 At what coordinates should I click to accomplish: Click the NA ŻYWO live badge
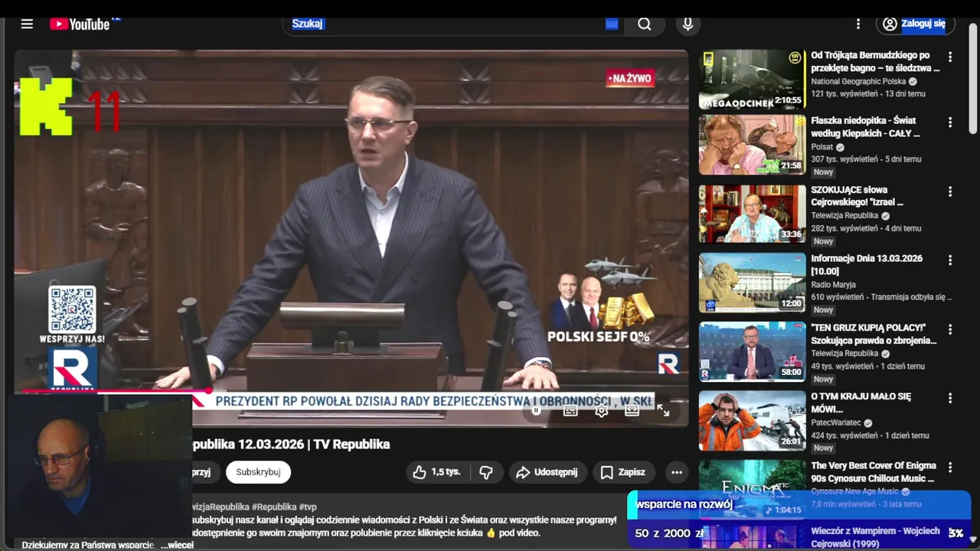pyautogui.click(x=630, y=78)
